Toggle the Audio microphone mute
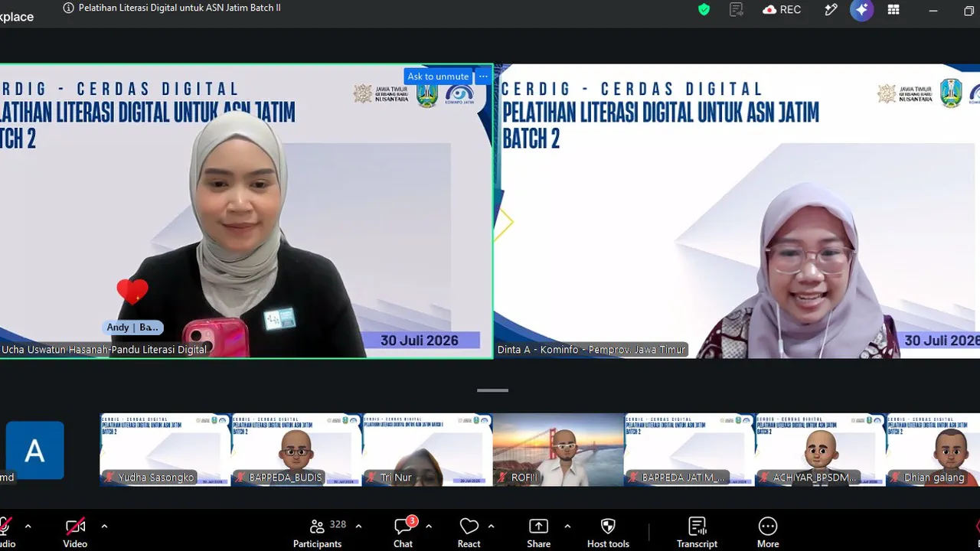Viewport: 980px width, 551px height. pyautogui.click(x=6, y=533)
